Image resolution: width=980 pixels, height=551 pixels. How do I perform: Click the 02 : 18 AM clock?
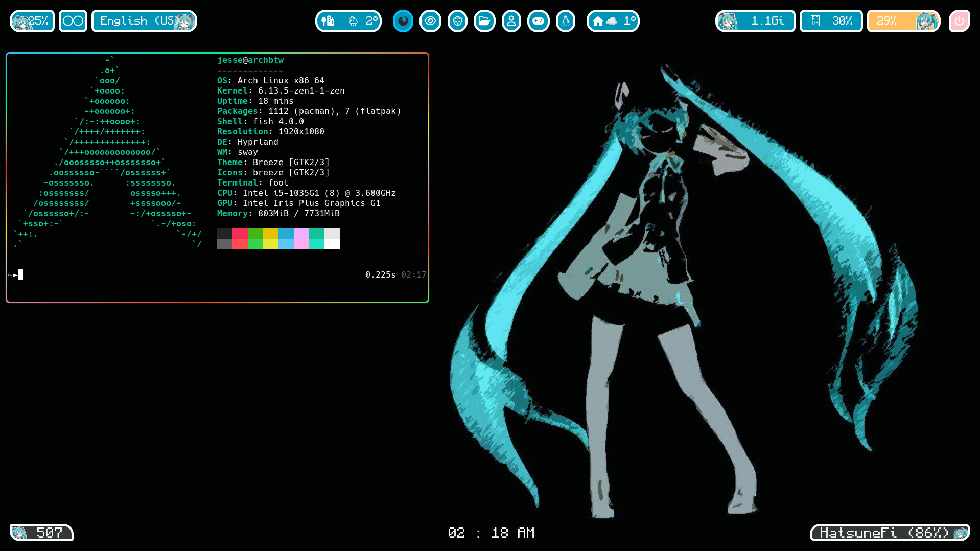(491, 533)
